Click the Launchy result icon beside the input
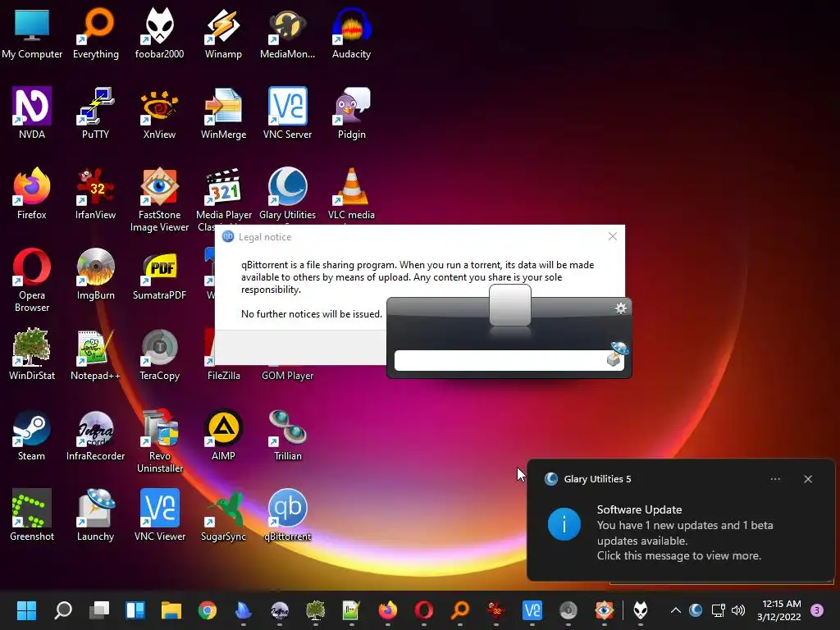Viewport: 840px width, 630px height. (x=618, y=354)
